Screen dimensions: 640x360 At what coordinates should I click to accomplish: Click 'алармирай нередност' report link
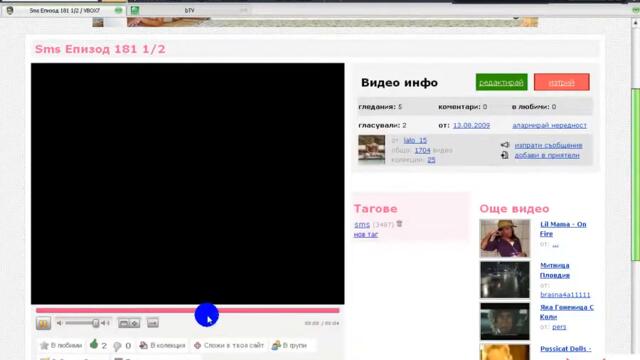pos(549,125)
